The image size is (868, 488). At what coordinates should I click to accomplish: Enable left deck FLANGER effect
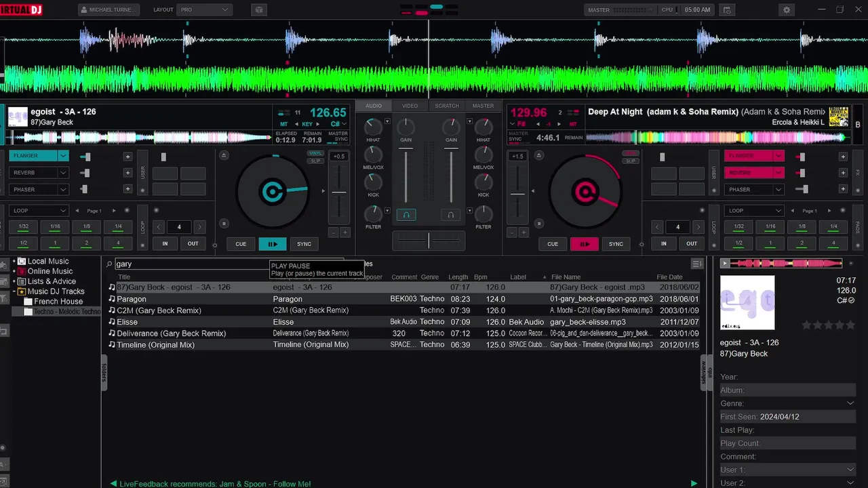coord(33,156)
